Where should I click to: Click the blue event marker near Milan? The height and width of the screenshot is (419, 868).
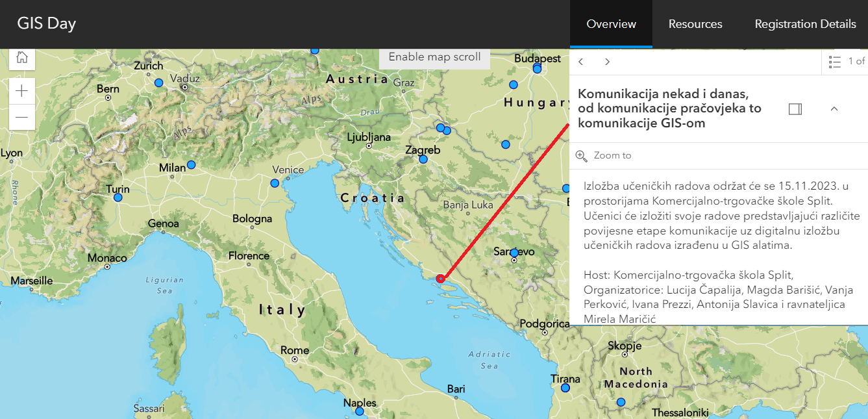(x=191, y=165)
